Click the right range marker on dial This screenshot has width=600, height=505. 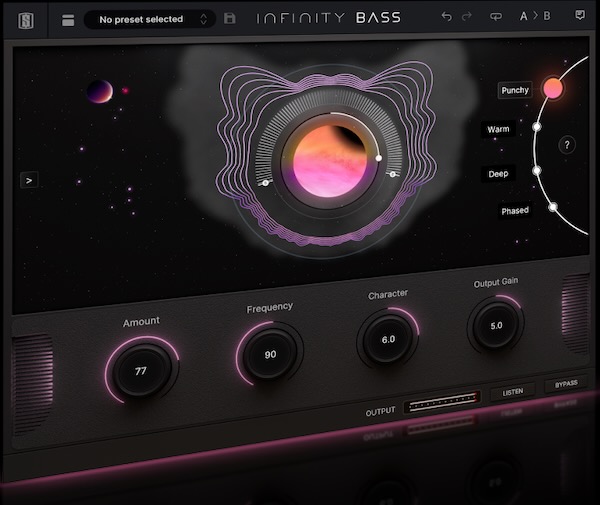click(393, 174)
